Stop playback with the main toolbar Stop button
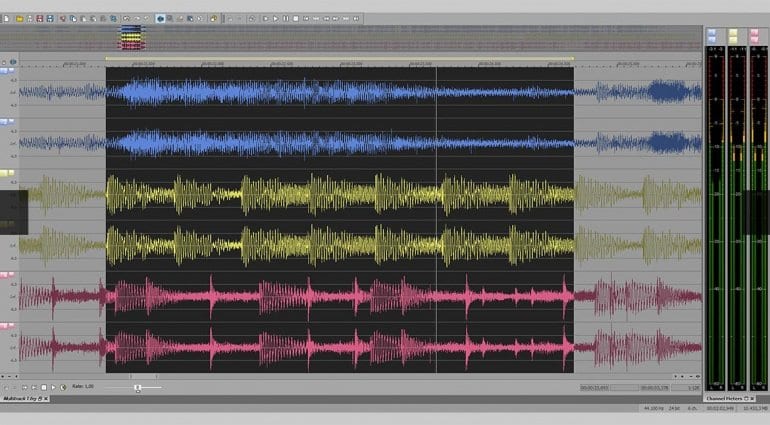 pyautogui.click(x=296, y=19)
